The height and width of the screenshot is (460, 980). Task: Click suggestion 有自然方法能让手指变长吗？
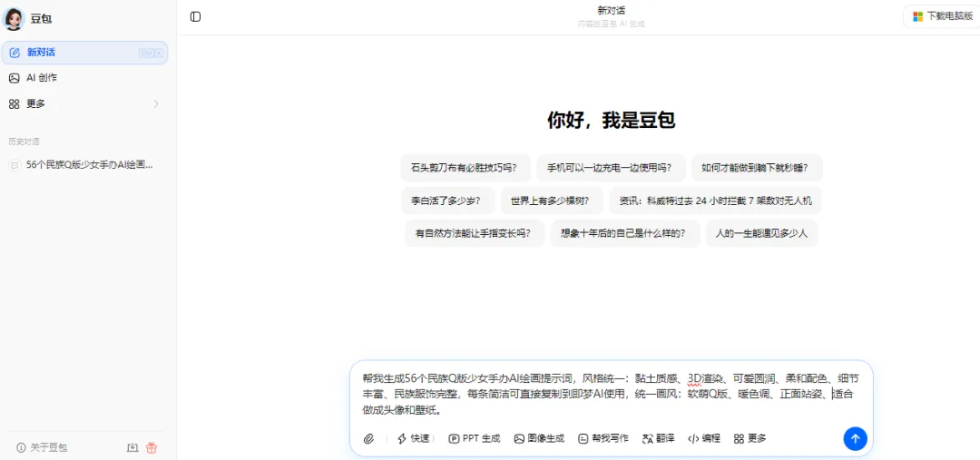tap(475, 233)
